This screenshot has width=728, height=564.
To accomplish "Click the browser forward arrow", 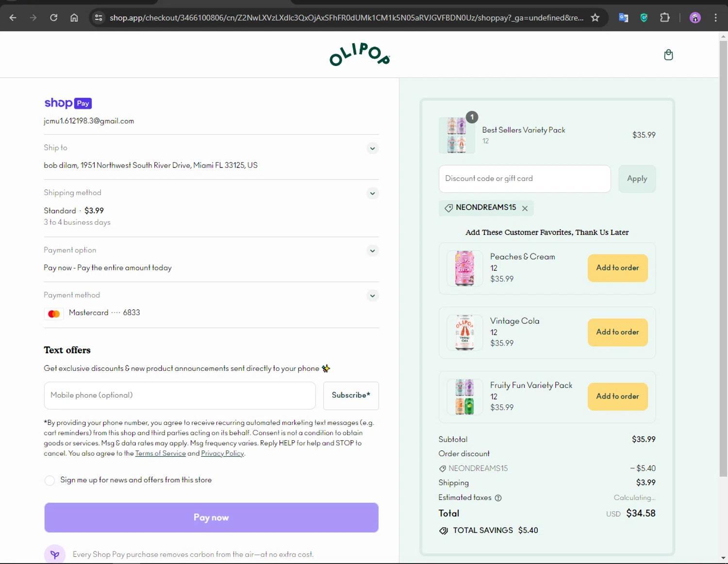I will click(33, 18).
